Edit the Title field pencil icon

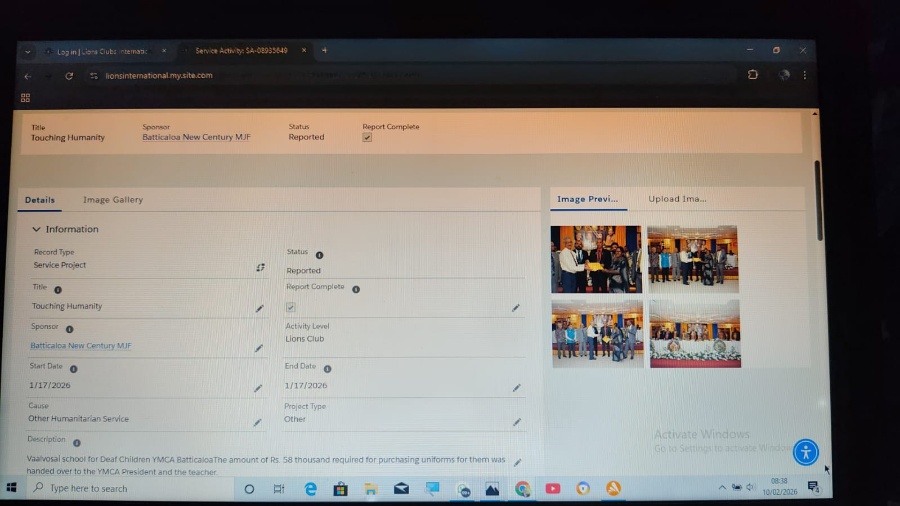point(259,309)
